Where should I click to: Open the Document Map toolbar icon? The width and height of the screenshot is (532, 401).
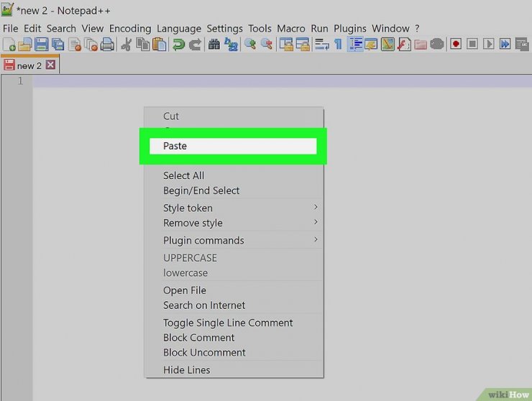[x=387, y=45]
